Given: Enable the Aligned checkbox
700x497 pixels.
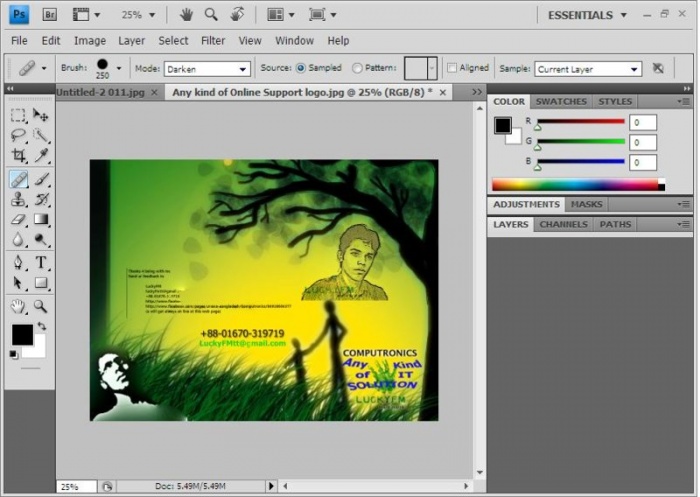Looking at the screenshot, I should (x=452, y=68).
